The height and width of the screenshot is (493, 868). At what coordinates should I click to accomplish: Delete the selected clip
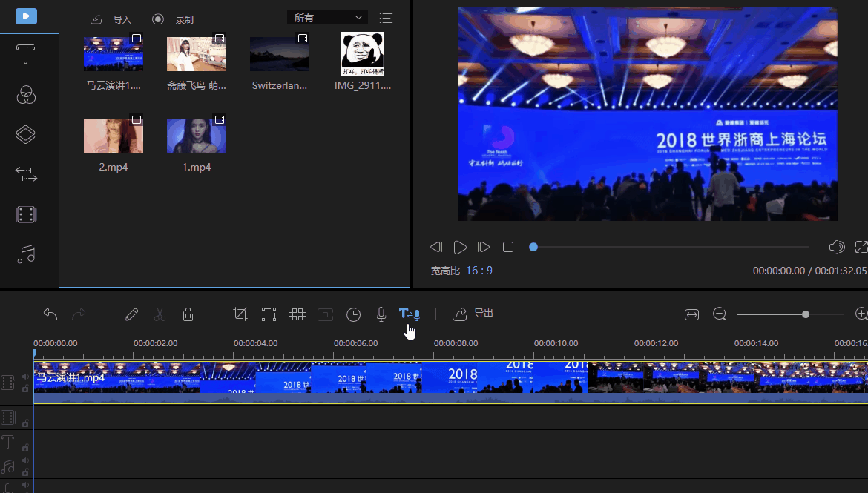tap(188, 314)
